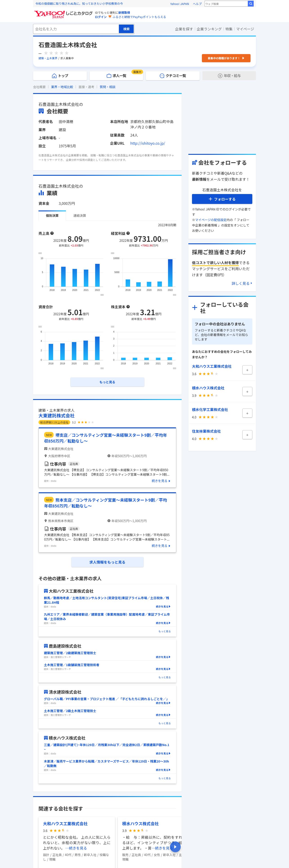
Task: Open the トップ tab with home icon
Action: click(60, 76)
